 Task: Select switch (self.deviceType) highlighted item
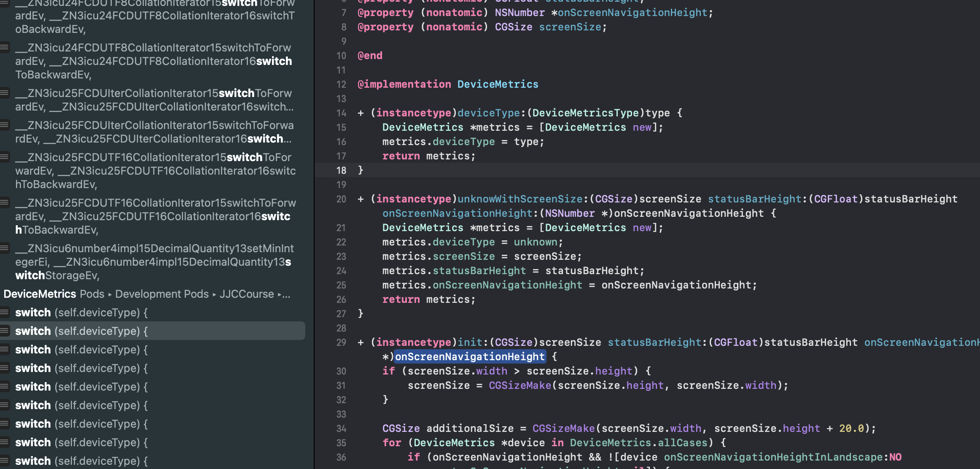153,331
